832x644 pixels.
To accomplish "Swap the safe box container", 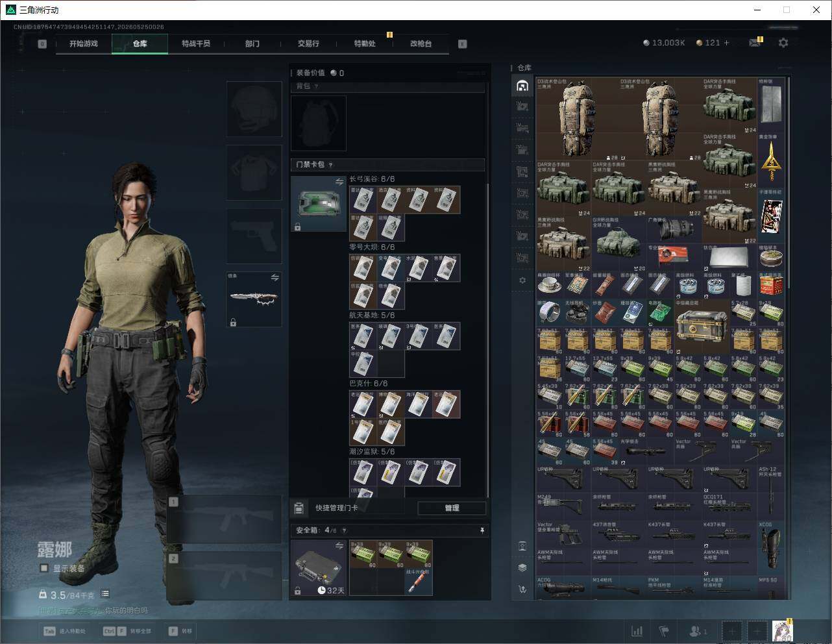I will (339, 547).
